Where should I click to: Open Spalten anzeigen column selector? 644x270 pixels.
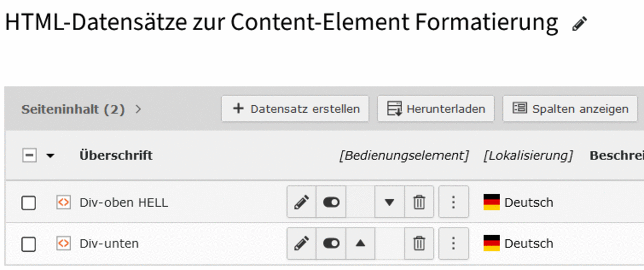[570, 109]
